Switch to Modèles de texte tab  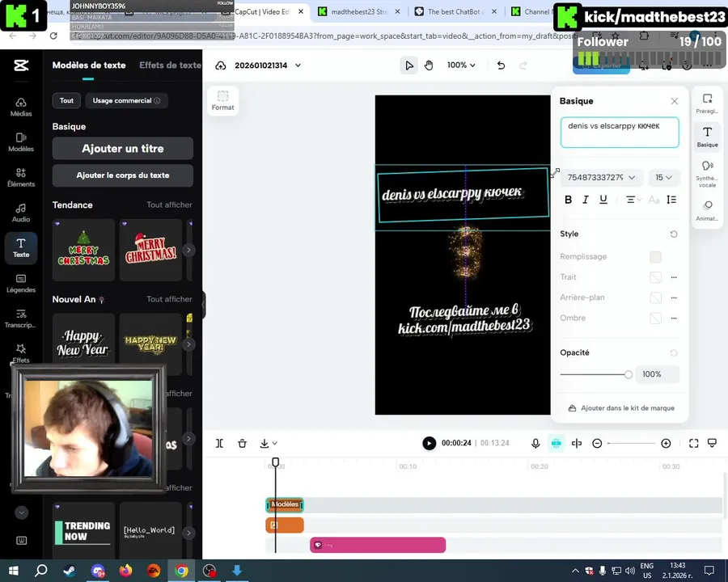[x=89, y=65]
